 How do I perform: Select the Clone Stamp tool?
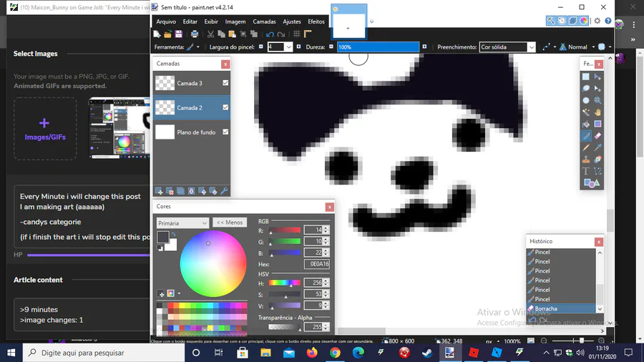point(585,160)
